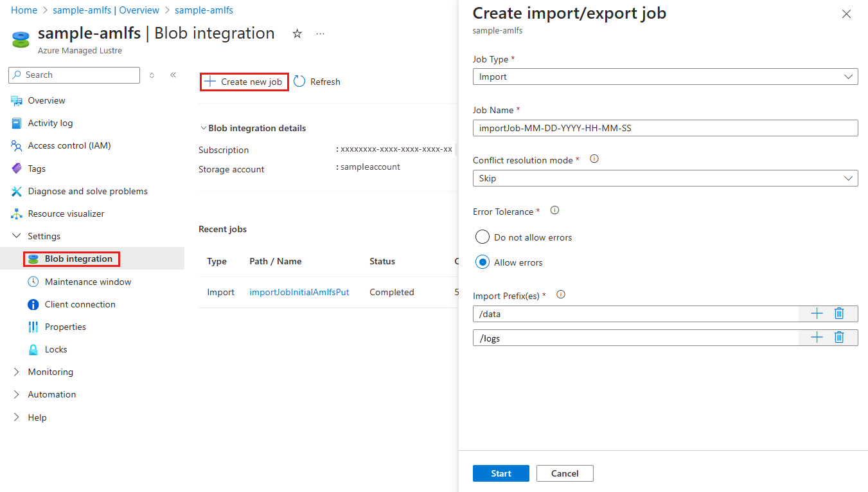
Task: Add a prefix after the /logs row
Action: [817, 337]
